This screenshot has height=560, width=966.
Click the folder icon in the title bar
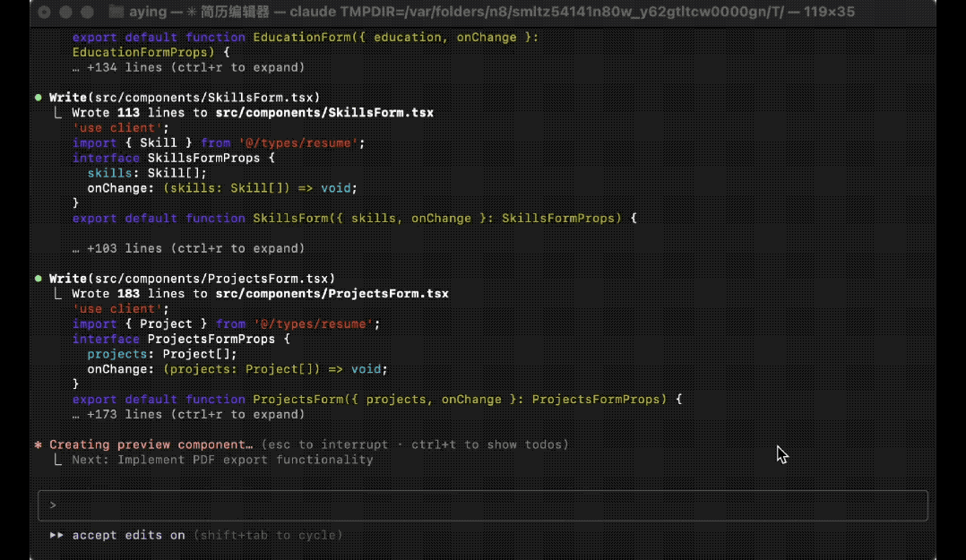pos(116,13)
